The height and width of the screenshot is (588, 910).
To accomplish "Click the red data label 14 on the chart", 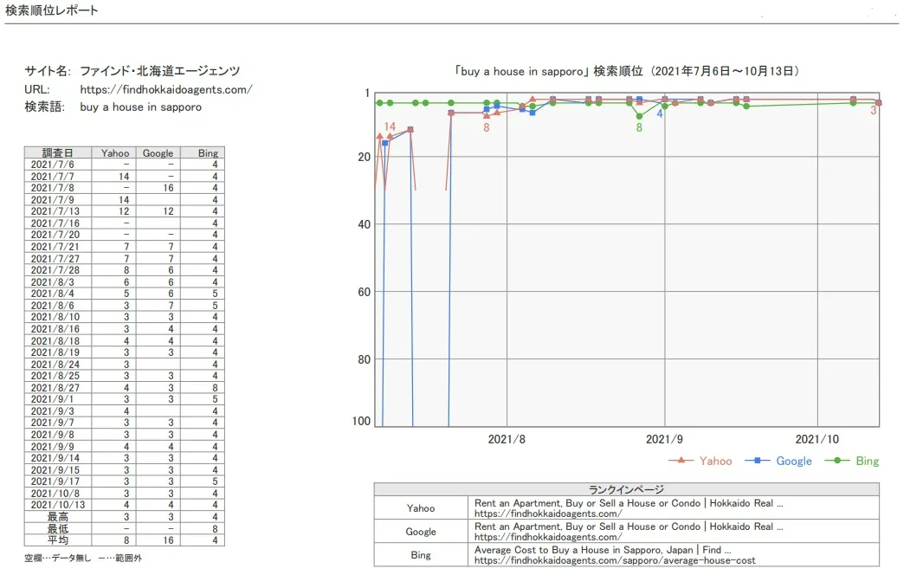I will coord(390,126).
